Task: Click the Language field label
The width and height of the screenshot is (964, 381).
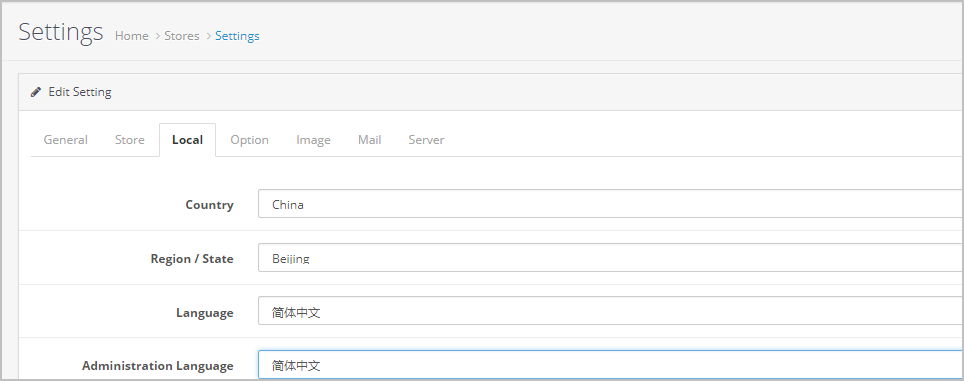Action: pyautogui.click(x=205, y=312)
